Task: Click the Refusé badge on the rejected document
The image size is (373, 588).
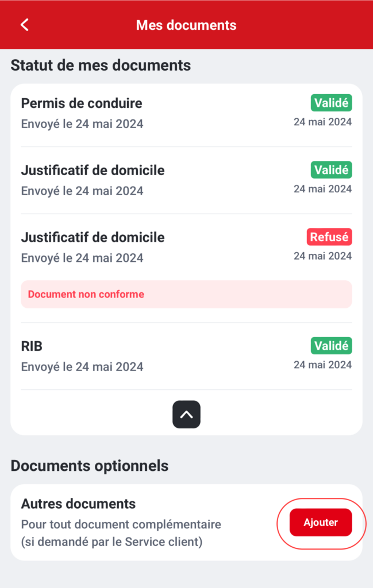Action: point(329,237)
